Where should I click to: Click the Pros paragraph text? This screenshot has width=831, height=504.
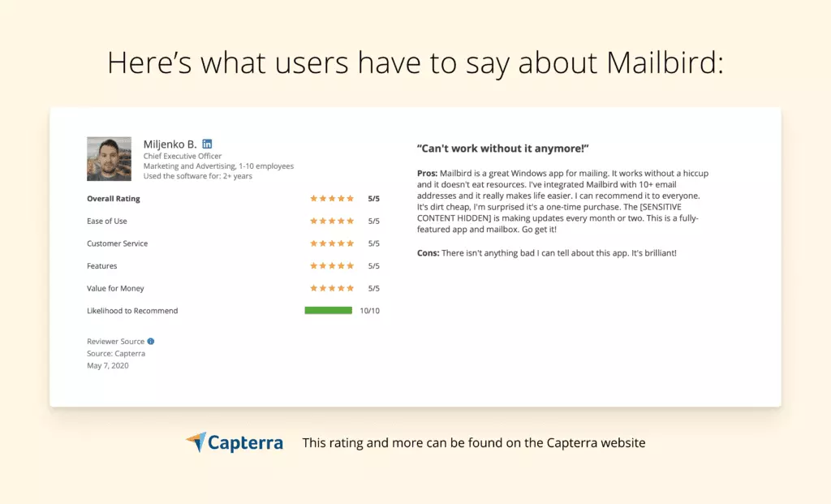pos(562,201)
